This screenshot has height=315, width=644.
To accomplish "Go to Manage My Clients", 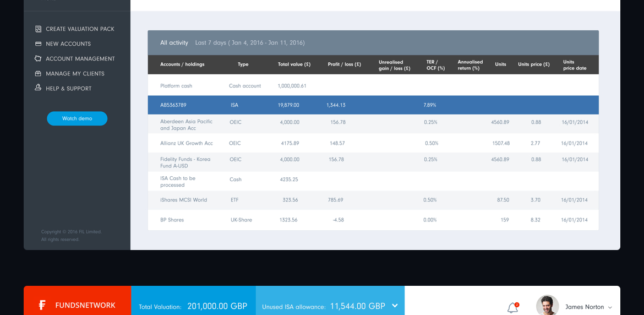I will pos(75,73).
